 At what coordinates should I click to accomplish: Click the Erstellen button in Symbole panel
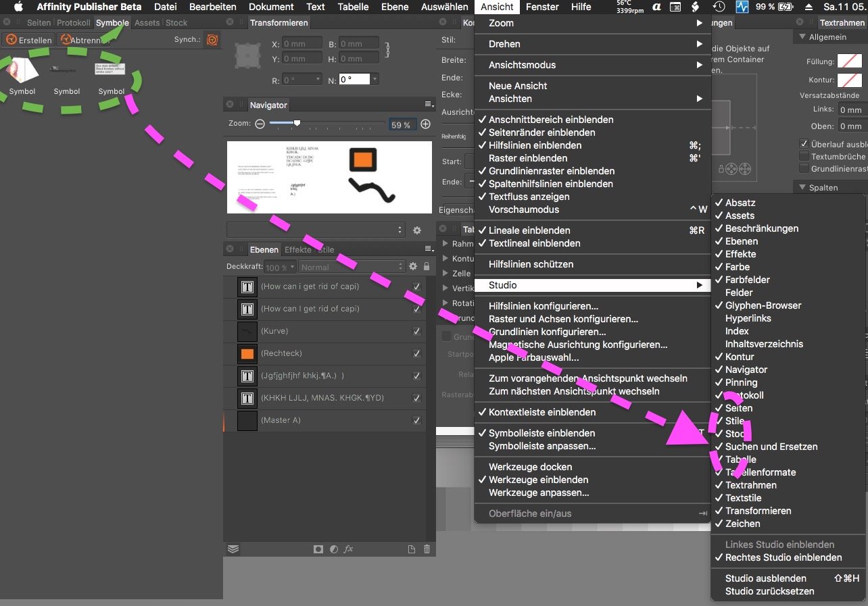pyautogui.click(x=28, y=40)
